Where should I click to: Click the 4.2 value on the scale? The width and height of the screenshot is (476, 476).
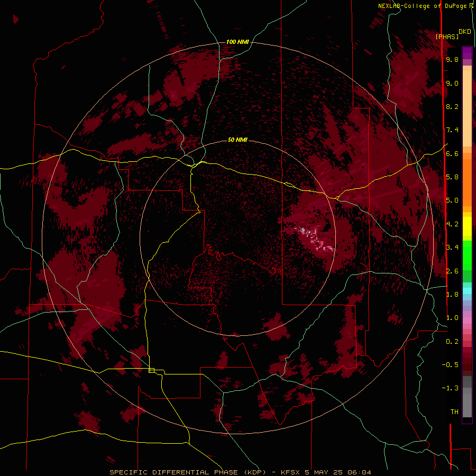coord(452,224)
